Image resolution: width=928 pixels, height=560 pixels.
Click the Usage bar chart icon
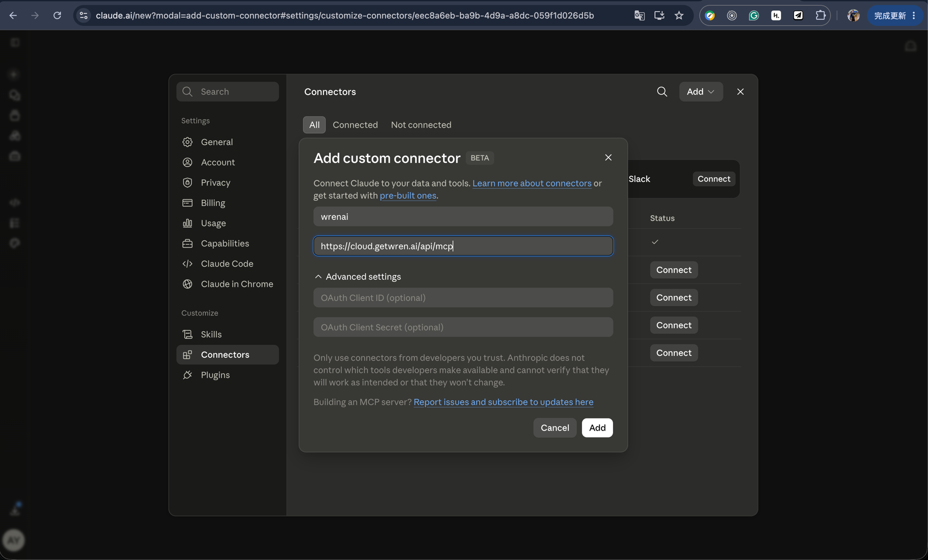(187, 223)
